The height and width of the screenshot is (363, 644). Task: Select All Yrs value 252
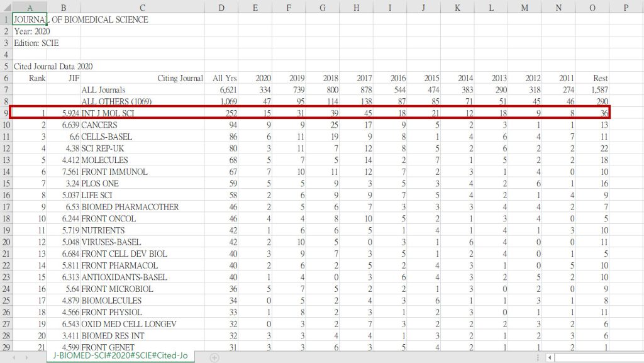click(x=221, y=113)
